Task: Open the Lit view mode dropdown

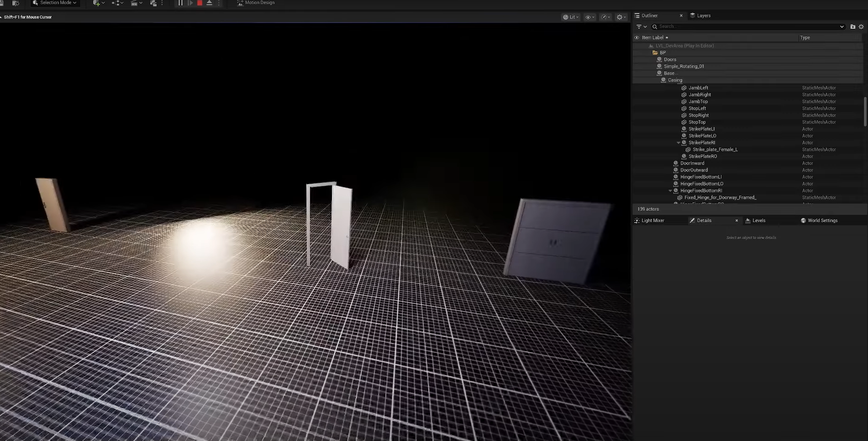Action: point(571,17)
